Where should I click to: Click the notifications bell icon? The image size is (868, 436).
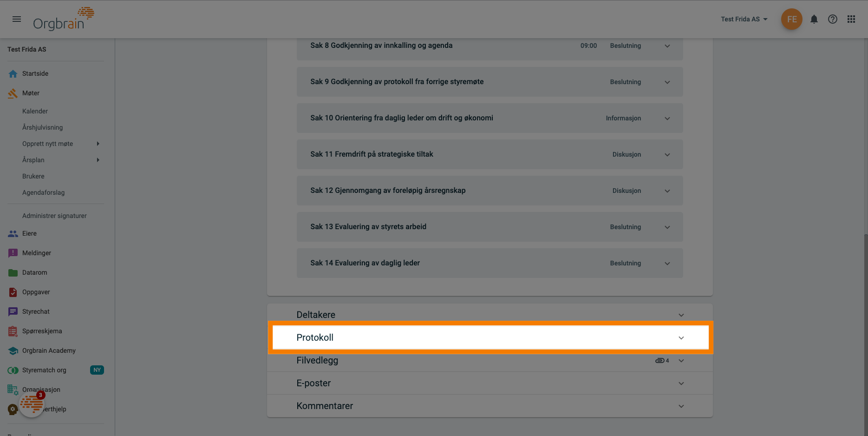point(814,19)
